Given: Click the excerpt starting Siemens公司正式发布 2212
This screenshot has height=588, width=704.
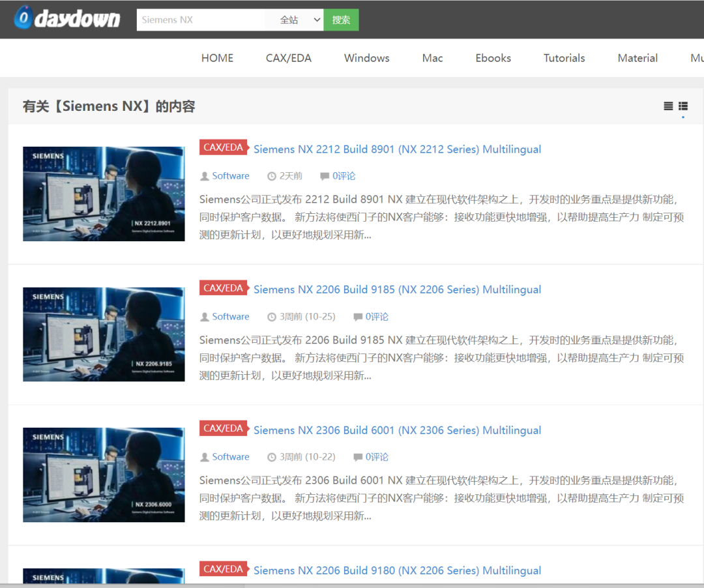Looking at the screenshot, I should [442, 217].
